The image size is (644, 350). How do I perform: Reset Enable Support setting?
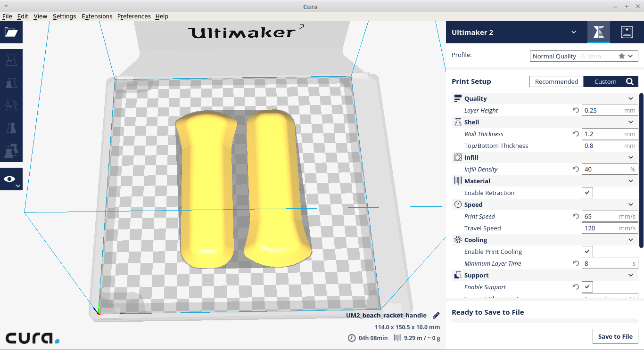click(576, 287)
